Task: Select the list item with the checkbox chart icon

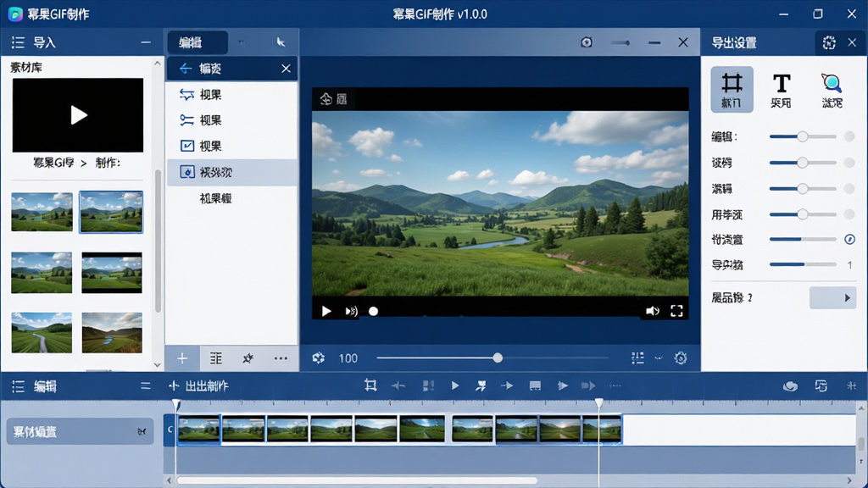Action: tap(232, 146)
